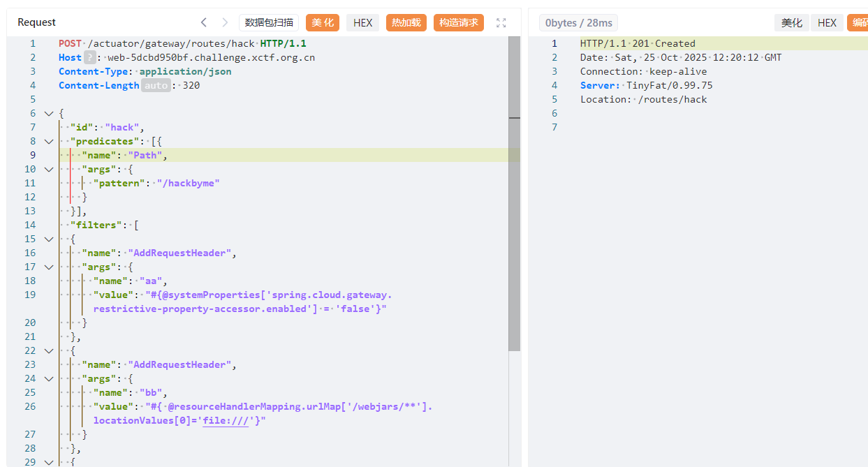Open the orange 编码 button in Response panel
Viewport: 868px width, 467px height.
point(858,23)
